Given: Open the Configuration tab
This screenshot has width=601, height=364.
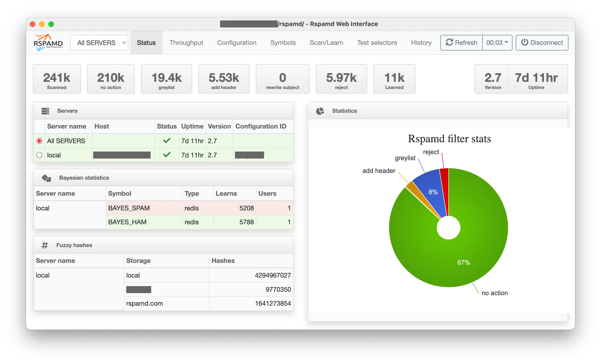Looking at the screenshot, I should pos(237,43).
